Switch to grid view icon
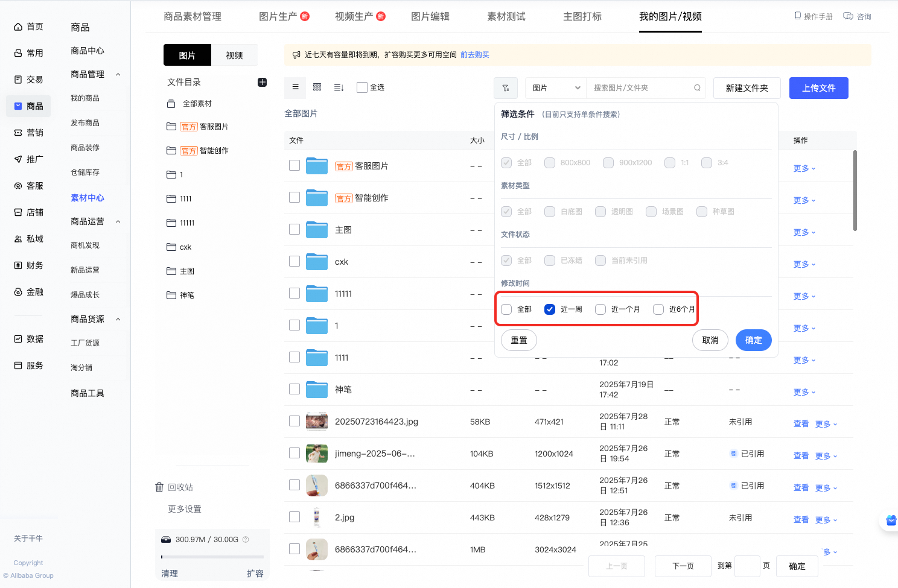Viewport: 898px width, 588px height. pyautogui.click(x=317, y=87)
